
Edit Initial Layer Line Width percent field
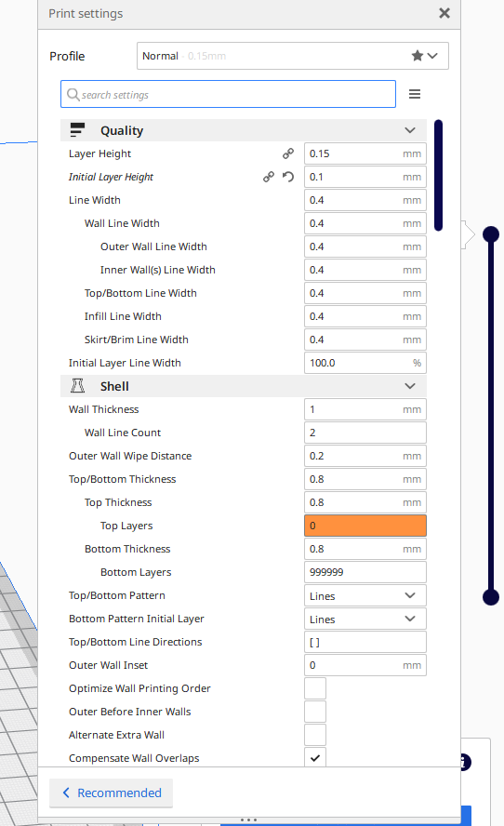click(x=365, y=363)
